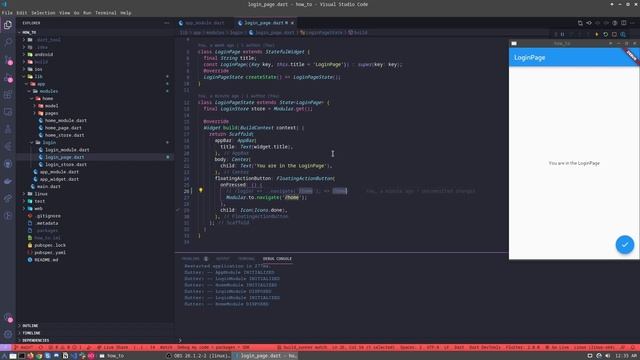Click the debug console input prompt
640x360 pixels.
click(343, 340)
